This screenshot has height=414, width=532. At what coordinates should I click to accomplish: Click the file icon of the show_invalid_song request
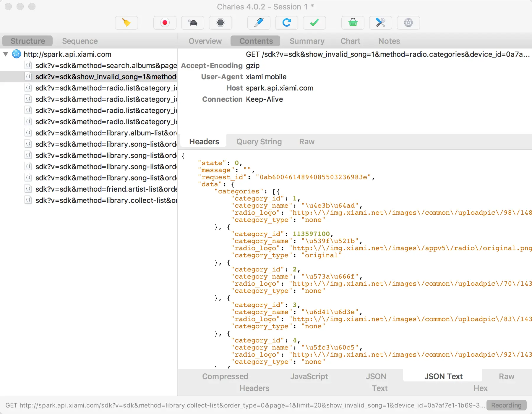coord(28,77)
